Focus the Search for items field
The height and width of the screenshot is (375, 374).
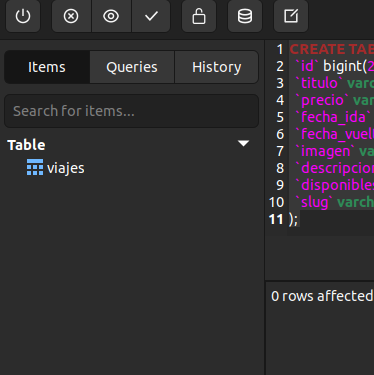pos(132,111)
